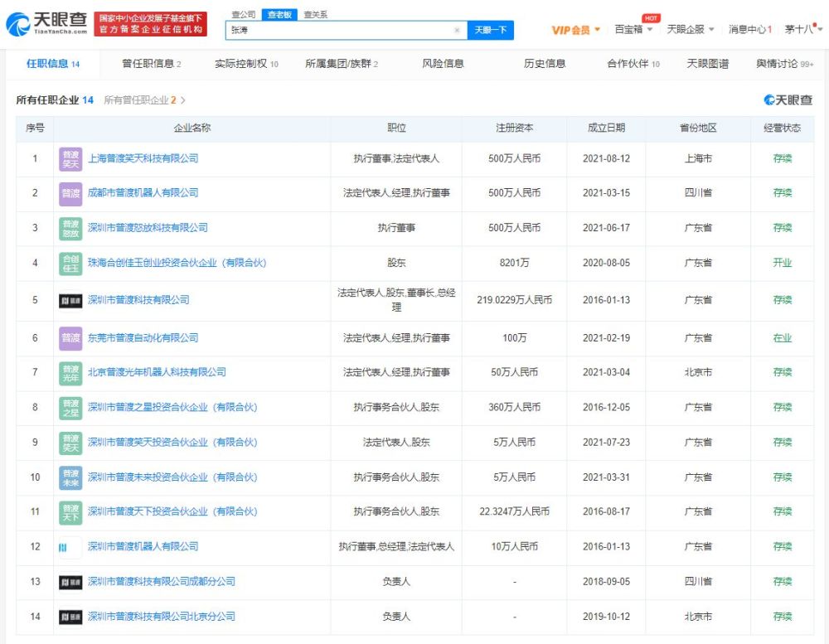Switch to the 查关系 search tab
The image size is (829, 644).
pos(316,14)
